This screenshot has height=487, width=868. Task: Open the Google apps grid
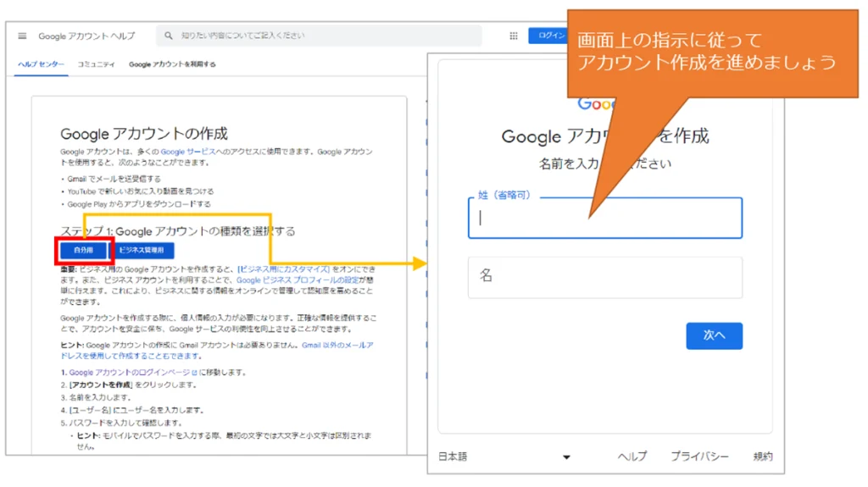[514, 36]
